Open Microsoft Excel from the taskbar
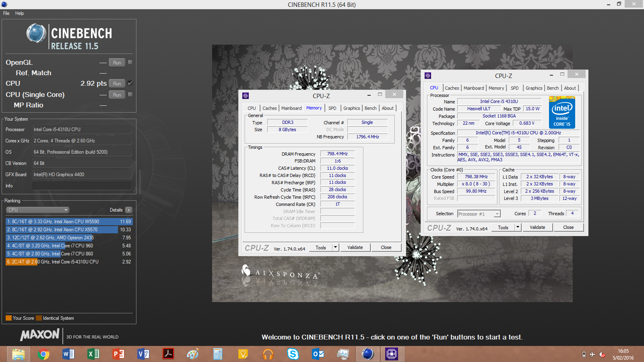Image resolution: width=644 pixels, height=362 pixels. tap(93, 354)
